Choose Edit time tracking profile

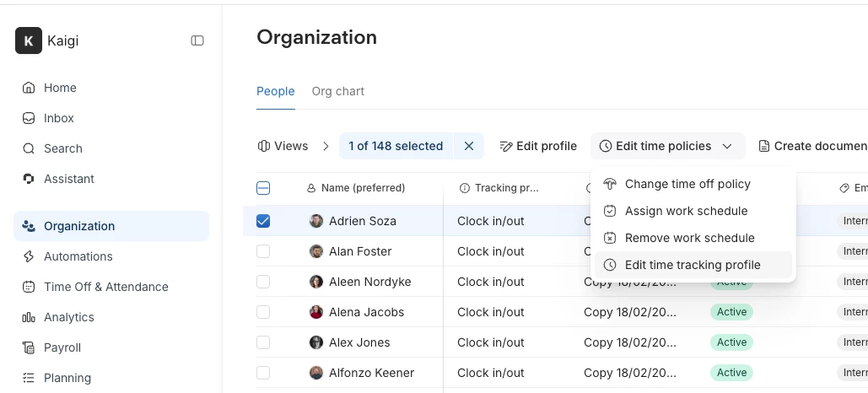pyautogui.click(x=693, y=265)
